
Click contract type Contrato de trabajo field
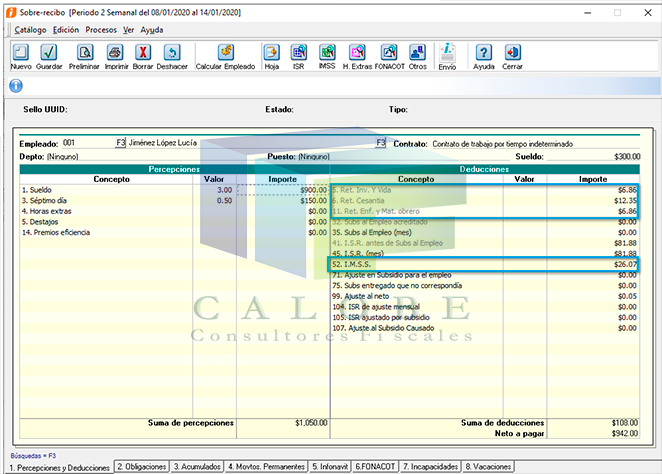point(536,144)
